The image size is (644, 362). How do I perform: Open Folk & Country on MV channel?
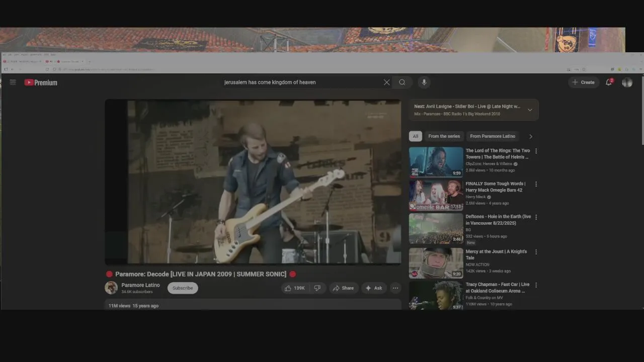click(484, 298)
